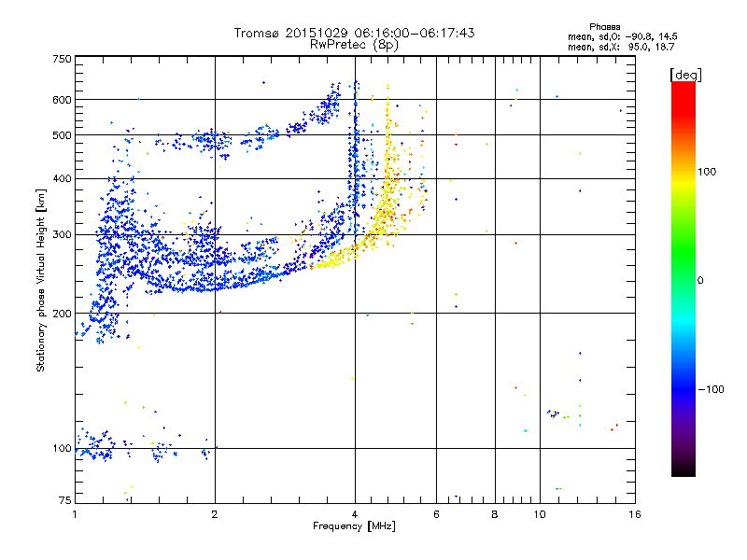Click colorbar tick label '0'
This screenshot has height=560, width=747.
[700, 281]
